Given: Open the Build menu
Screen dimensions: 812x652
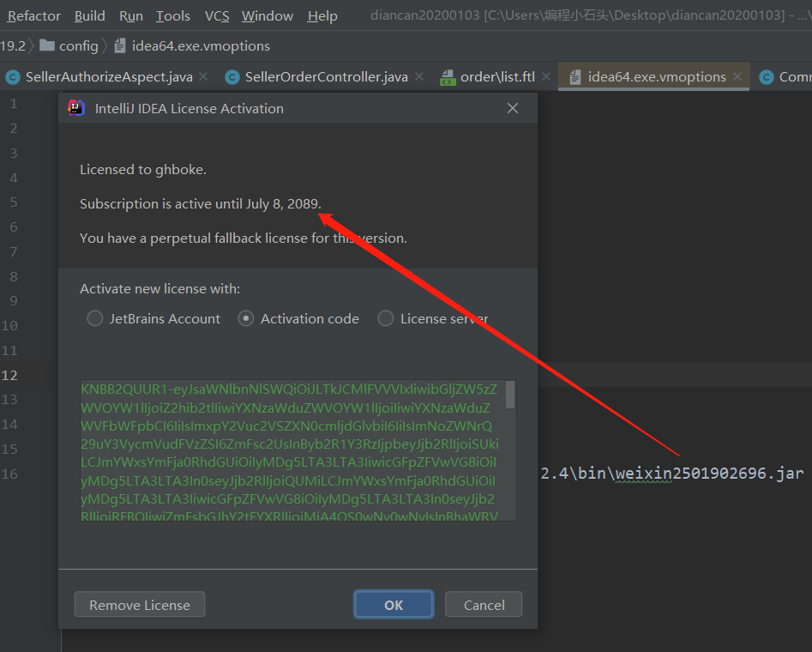Looking at the screenshot, I should (89, 16).
